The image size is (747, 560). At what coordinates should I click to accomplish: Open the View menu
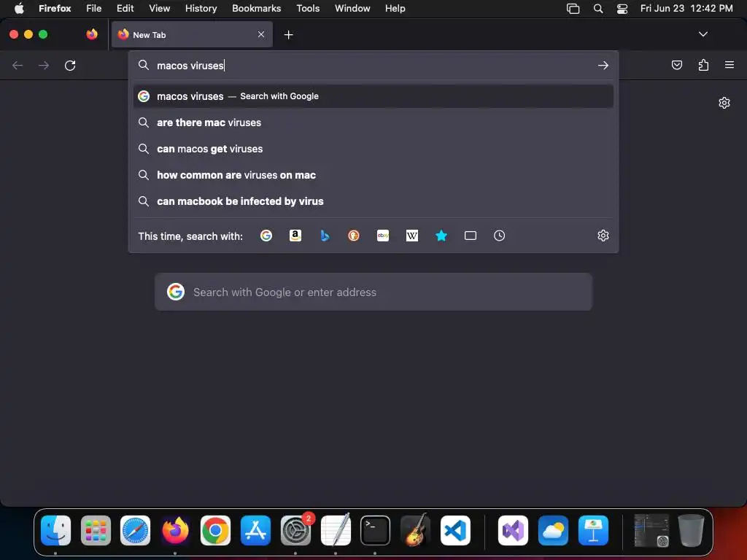coord(159,8)
